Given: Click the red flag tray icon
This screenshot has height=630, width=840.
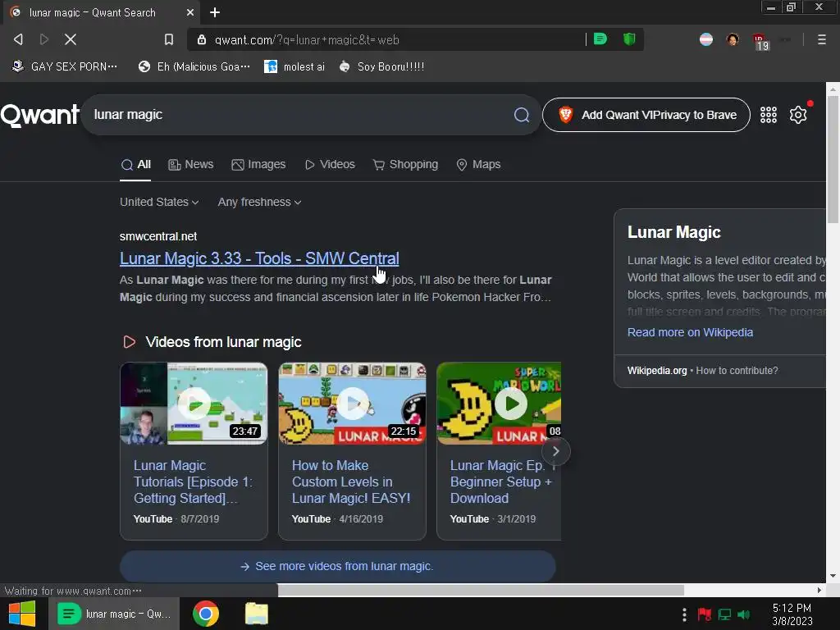Looking at the screenshot, I should (x=704, y=614).
